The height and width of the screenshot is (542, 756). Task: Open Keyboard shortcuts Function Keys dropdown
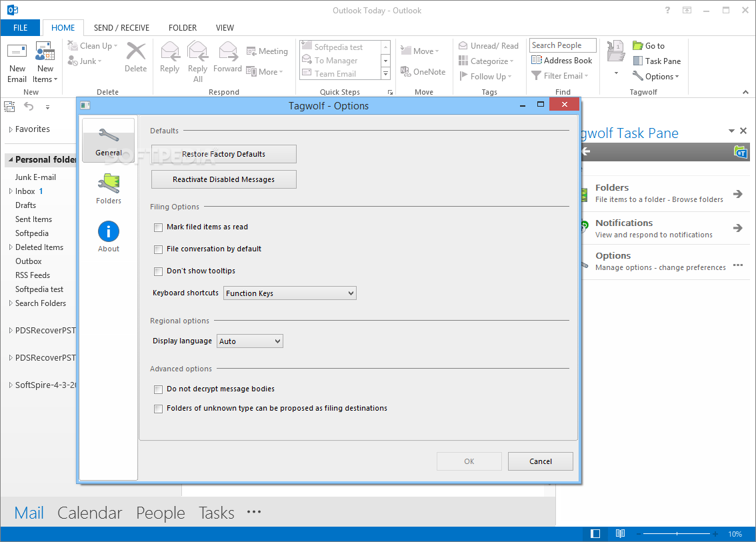(290, 293)
